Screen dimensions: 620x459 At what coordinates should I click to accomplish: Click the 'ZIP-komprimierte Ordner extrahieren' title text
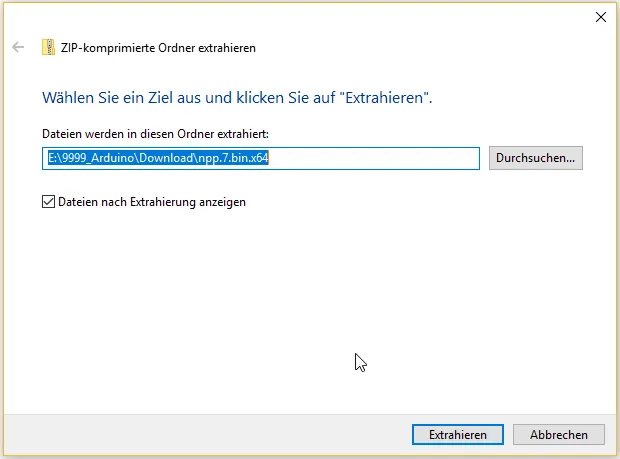tap(158, 47)
